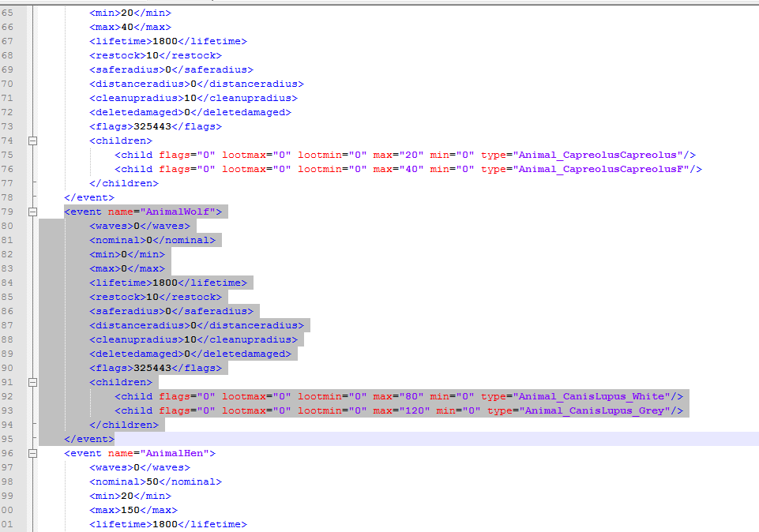Click the "Animal_CapreolusCapreolus" type on line 75
This screenshot has width=759, height=532.
(598, 155)
